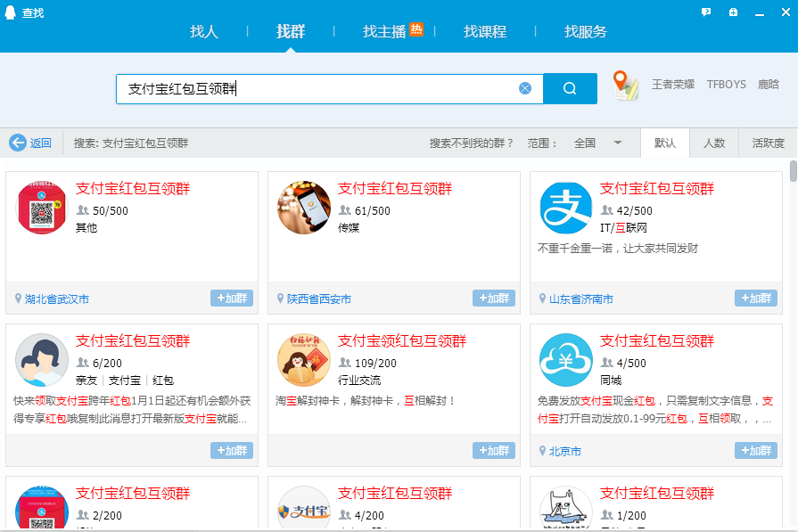798x532 pixels.
Task: Click the location pin icon beside 北京市
Action: pyautogui.click(x=542, y=451)
